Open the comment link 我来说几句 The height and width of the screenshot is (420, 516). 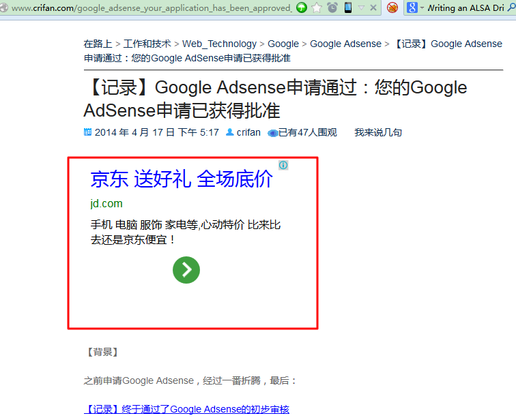pos(378,132)
